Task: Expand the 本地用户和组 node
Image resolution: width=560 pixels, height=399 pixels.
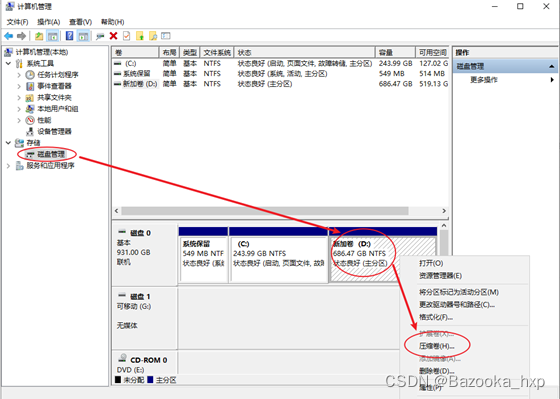Action: pos(19,109)
